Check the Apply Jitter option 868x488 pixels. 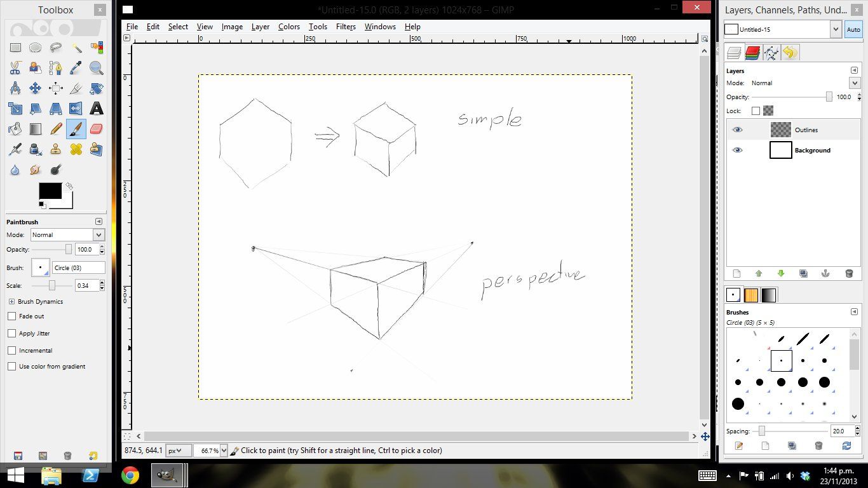11,333
